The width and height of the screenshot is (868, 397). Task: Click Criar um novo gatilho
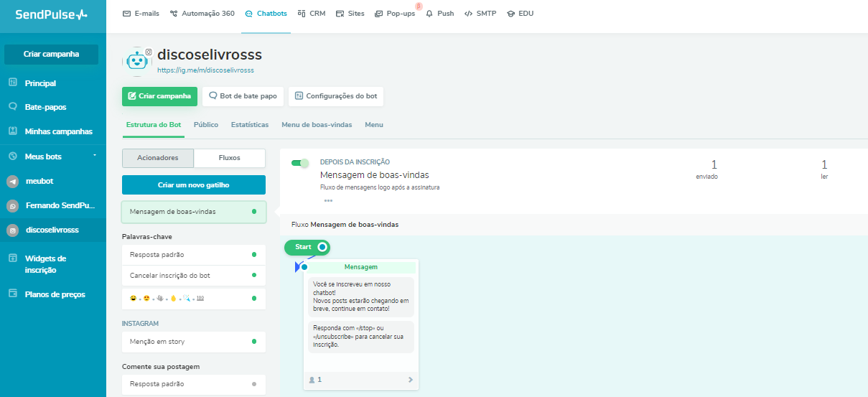[x=194, y=185]
